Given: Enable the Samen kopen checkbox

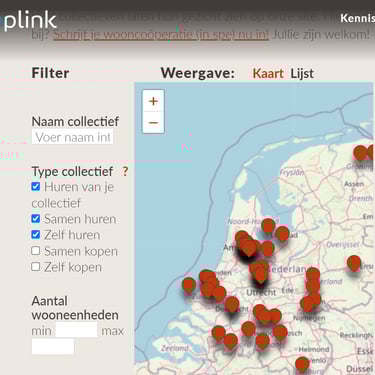Looking at the screenshot, I should tap(36, 250).
